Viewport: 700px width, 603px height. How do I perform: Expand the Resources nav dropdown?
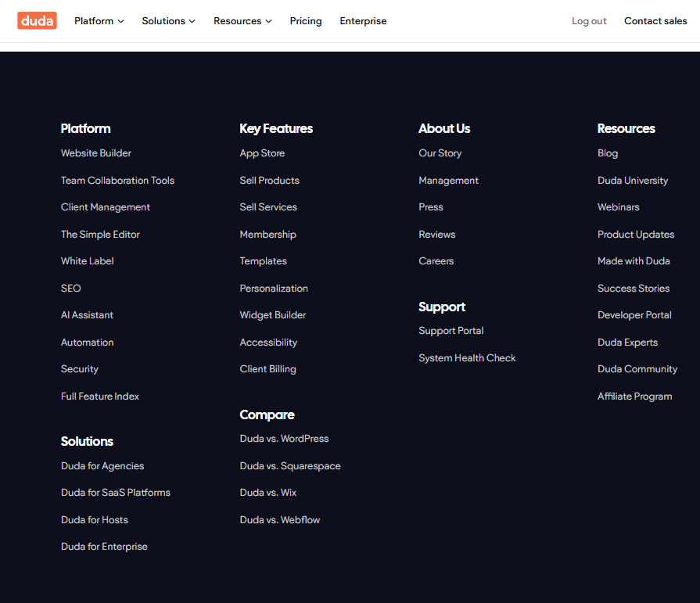point(242,21)
